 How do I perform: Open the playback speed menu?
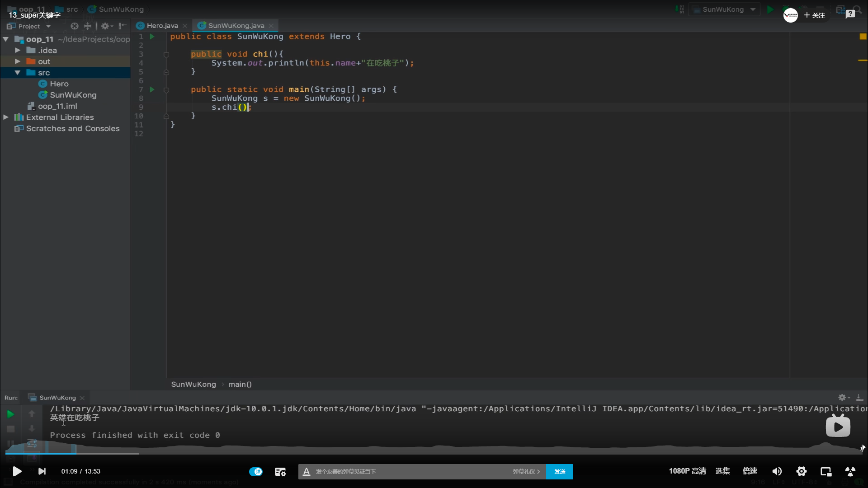tap(750, 471)
